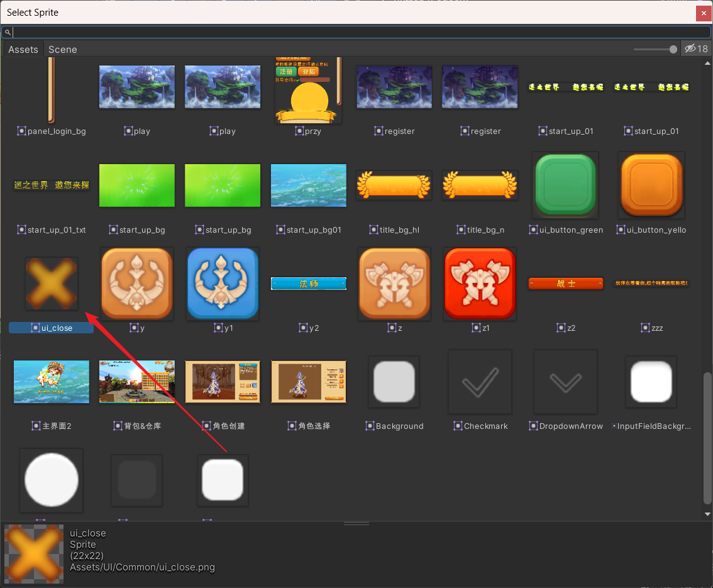Select the 角色创建 screenshot thumbnail
713x588 pixels.
coord(223,382)
